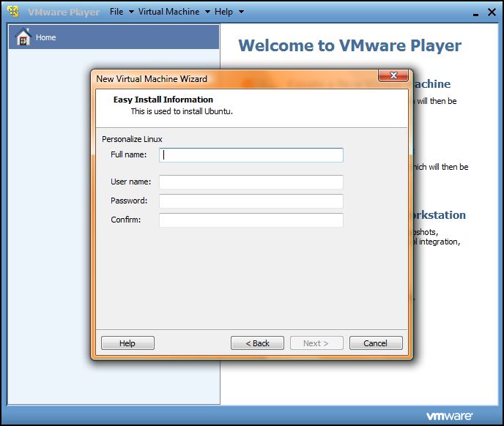
Task: Focus the Full name input field
Action: click(251, 155)
